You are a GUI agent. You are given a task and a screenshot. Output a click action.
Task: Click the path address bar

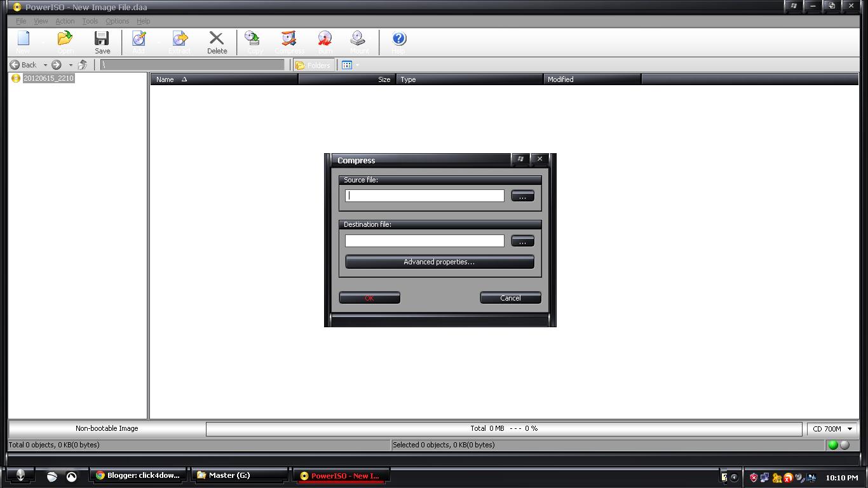click(x=193, y=65)
